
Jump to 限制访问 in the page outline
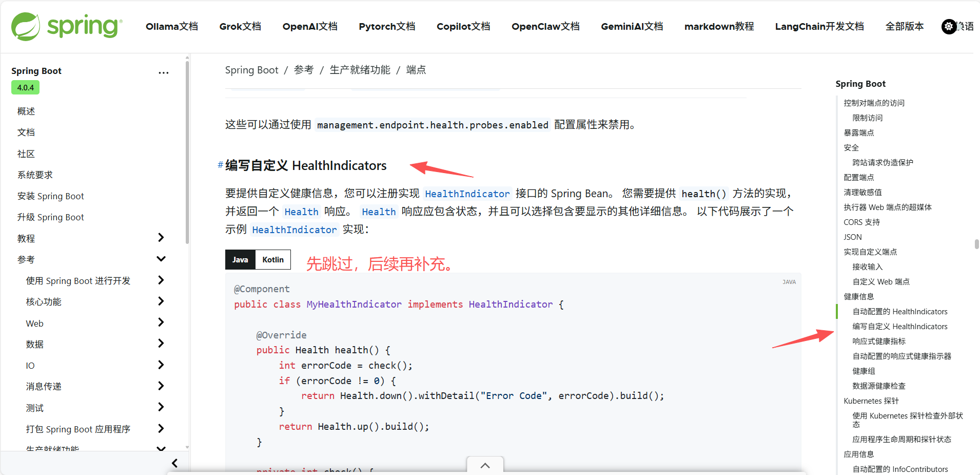tap(867, 118)
